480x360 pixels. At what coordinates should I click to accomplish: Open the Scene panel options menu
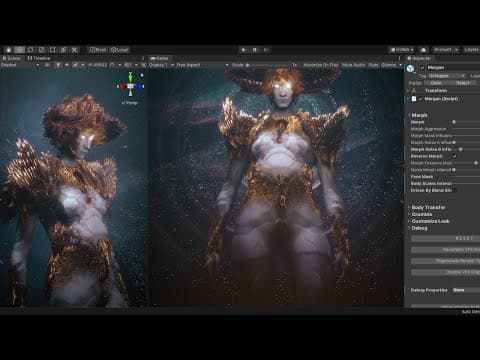pos(143,58)
